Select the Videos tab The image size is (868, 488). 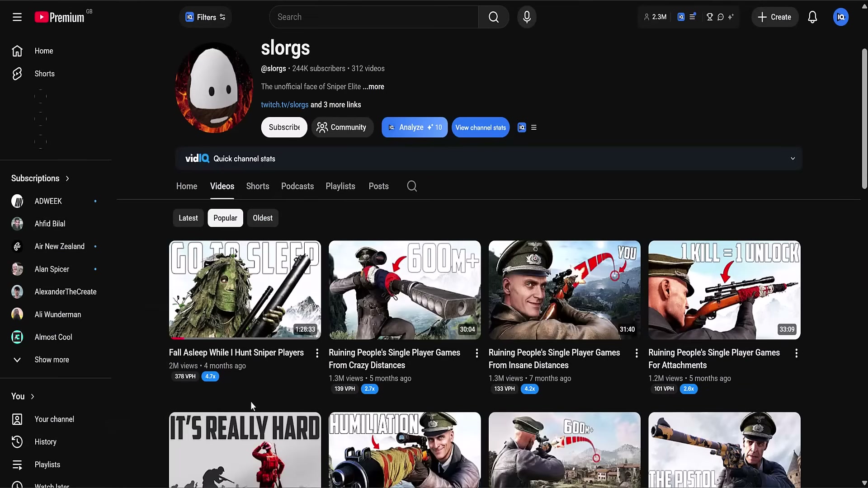pos(222,186)
